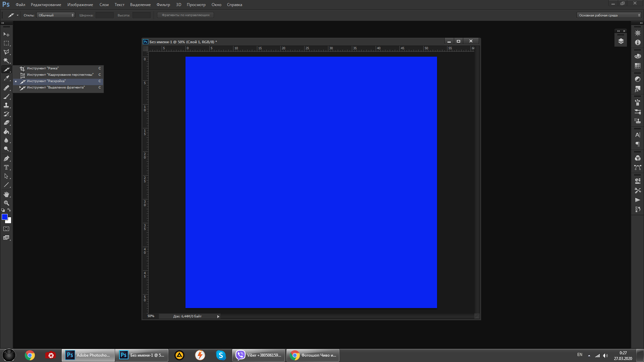
Task: Swap foreground and background colors
Action: 9,210
